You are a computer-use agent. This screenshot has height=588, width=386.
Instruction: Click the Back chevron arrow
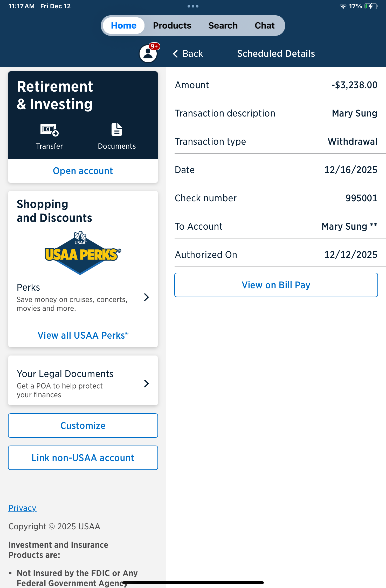(176, 54)
